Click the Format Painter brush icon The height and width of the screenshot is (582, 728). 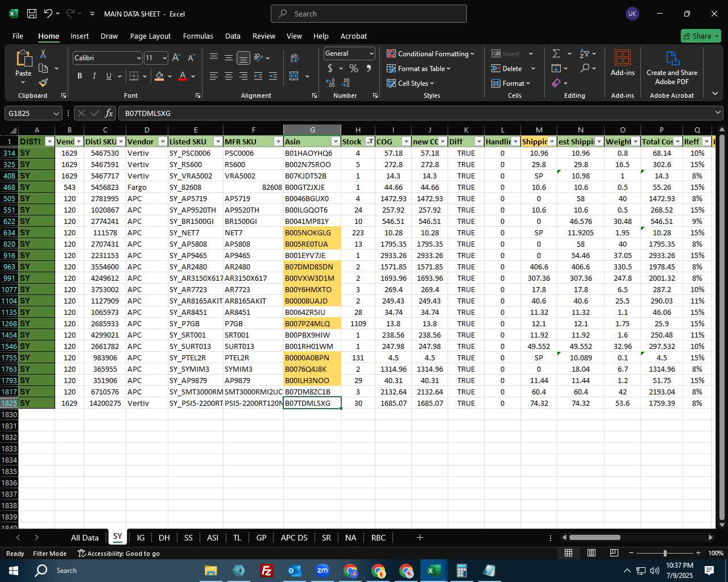tap(43, 83)
